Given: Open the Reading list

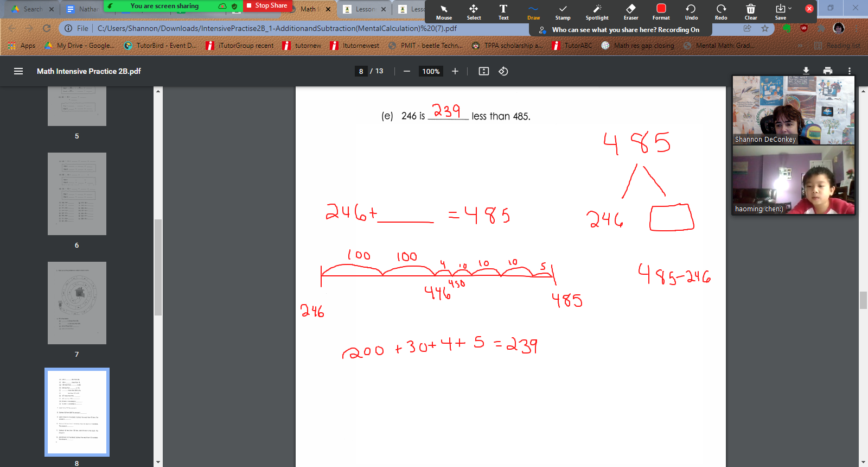Looking at the screenshot, I should (838, 46).
